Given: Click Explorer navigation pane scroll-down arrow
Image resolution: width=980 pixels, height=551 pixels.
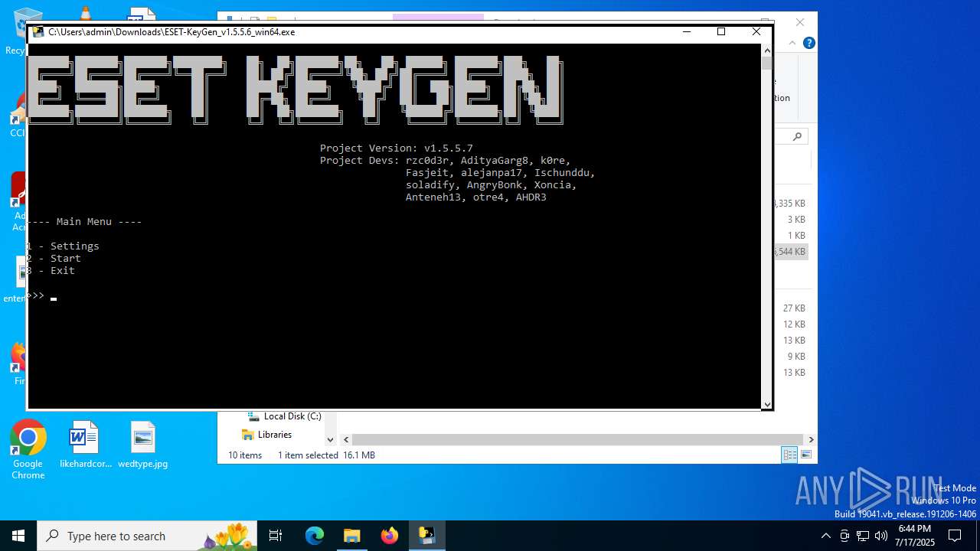Looking at the screenshot, I should [x=331, y=439].
